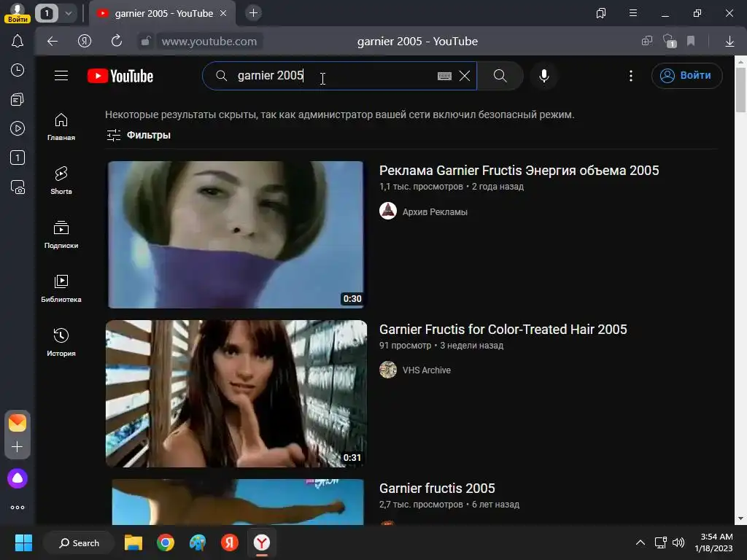The height and width of the screenshot is (560, 747).
Task: Open File Explorer from taskbar
Action: coord(133,542)
